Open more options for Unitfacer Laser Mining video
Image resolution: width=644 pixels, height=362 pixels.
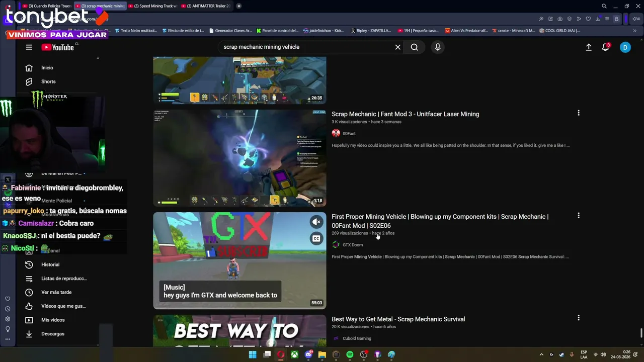(x=579, y=113)
